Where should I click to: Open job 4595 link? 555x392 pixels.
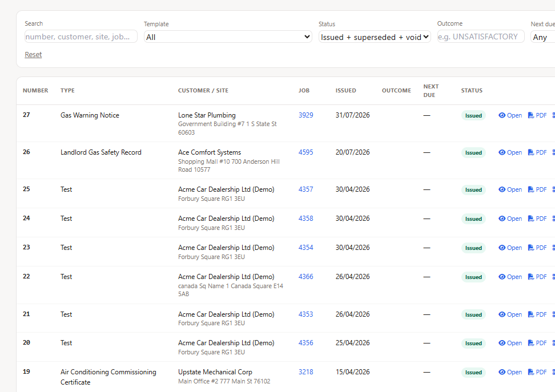coord(306,152)
